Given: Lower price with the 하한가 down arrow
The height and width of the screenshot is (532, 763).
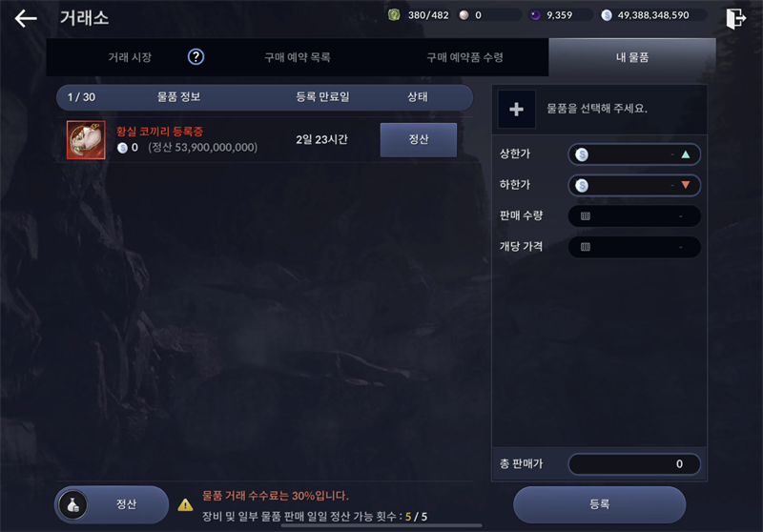Looking at the screenshot, I should coord(686,185).
